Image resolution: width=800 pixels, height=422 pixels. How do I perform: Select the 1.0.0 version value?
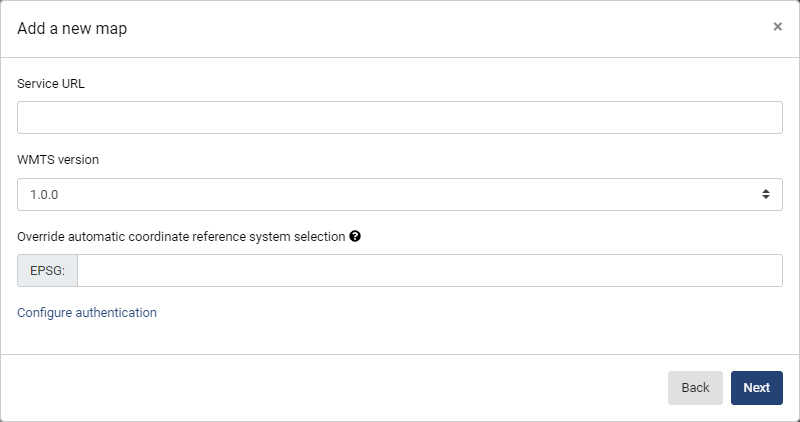44,194
